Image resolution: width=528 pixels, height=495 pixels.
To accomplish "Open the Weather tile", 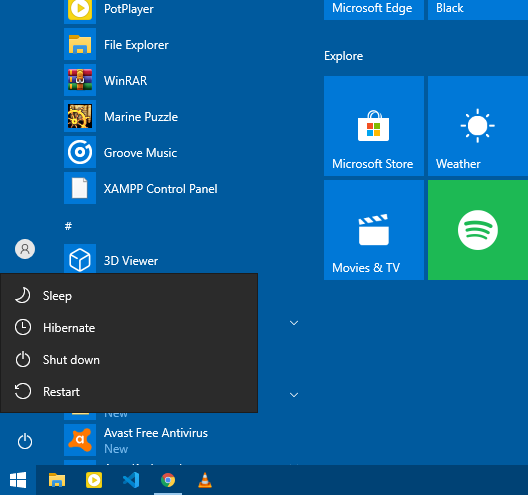I will 478,126.
